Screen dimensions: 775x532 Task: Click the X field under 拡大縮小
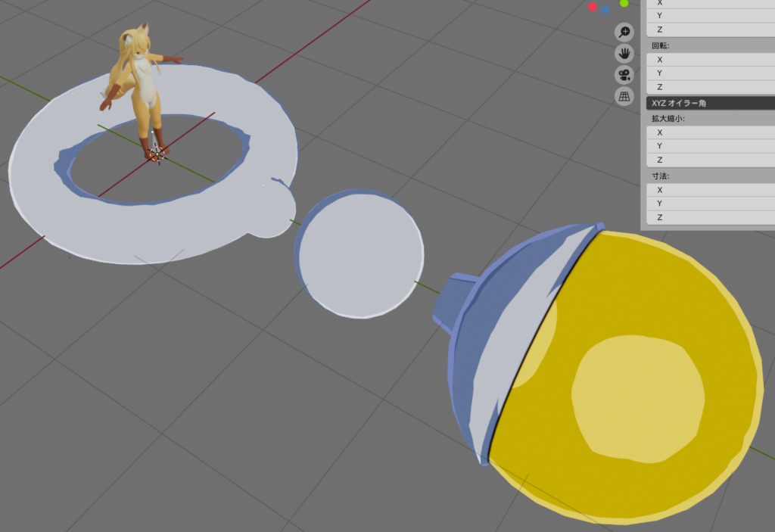click(x=711, y=132)
